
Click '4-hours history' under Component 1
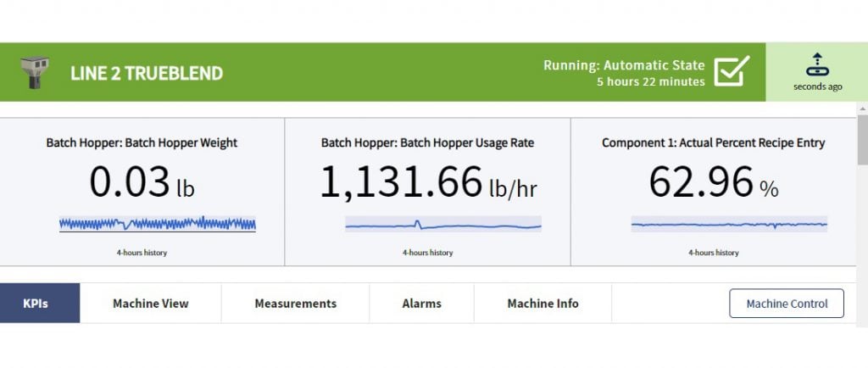pyautogui.click(x=714, y=253)
